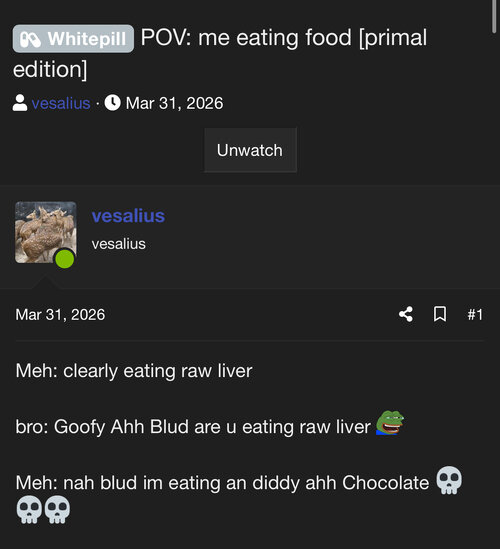Click the Unwatch button

[x=250, y=150]
